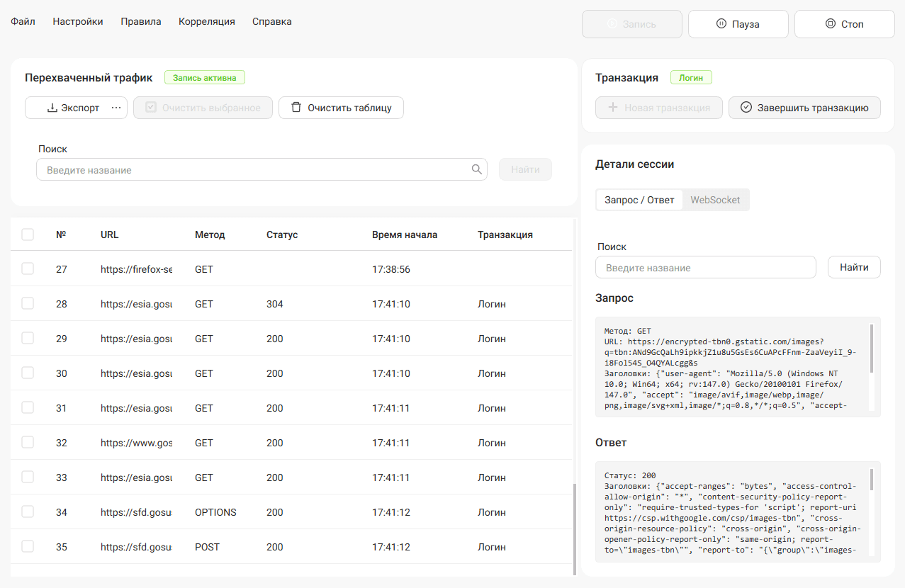
Task: Open the export options ellipsis dropdown
Action: (117, 108)
